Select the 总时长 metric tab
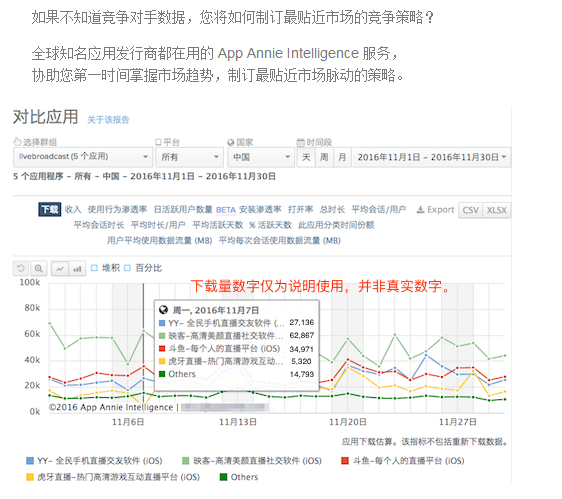 coord(332,209)
